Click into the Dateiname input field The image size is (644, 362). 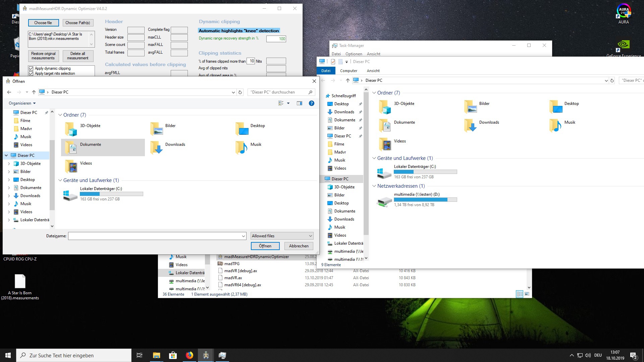click(154, 236)
